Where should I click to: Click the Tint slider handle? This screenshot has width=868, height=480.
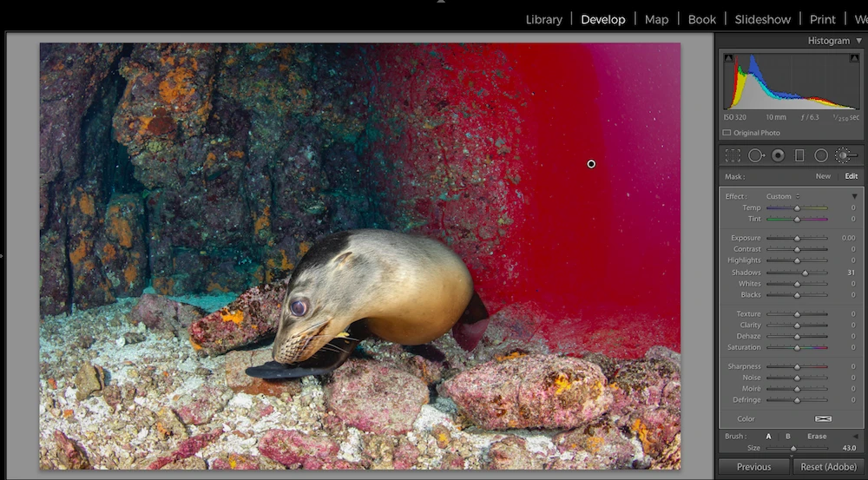click(797, 220)
